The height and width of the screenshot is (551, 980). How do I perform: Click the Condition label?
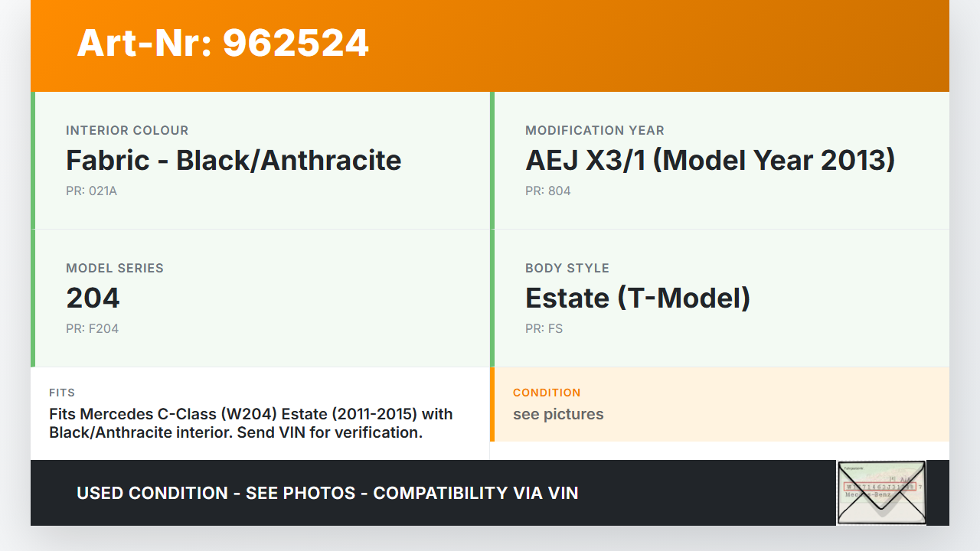click(x=547, y=393)
